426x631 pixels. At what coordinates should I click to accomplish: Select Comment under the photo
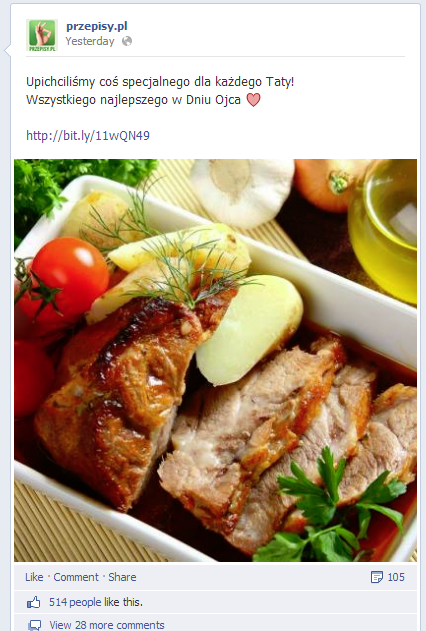click(76, 577)
